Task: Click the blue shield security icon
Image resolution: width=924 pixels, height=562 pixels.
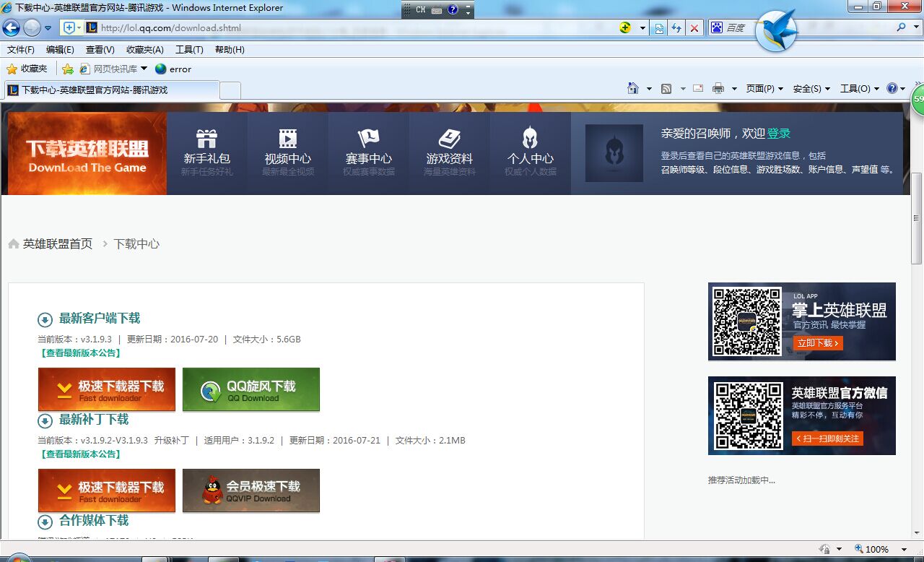Action: [x=69, y=28]
